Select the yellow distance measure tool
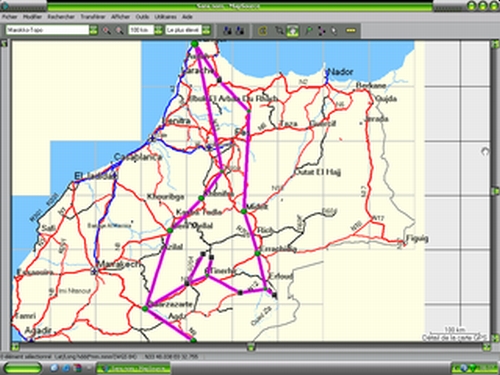The image size is (500, 375). (x=350, y=30)
